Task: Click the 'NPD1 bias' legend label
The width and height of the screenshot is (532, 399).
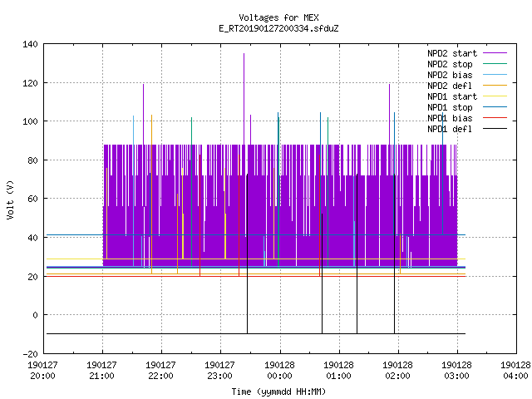Action: (x=450, y=118)
